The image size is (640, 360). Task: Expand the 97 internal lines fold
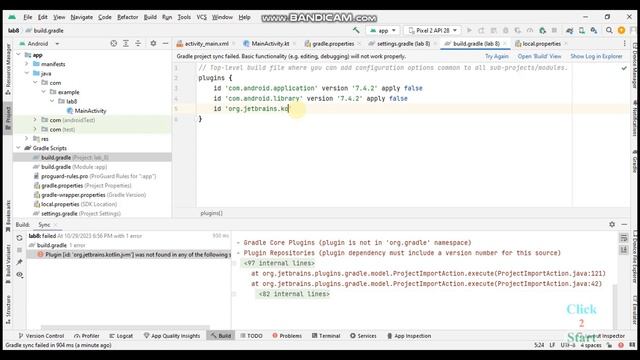pos(279,263)
